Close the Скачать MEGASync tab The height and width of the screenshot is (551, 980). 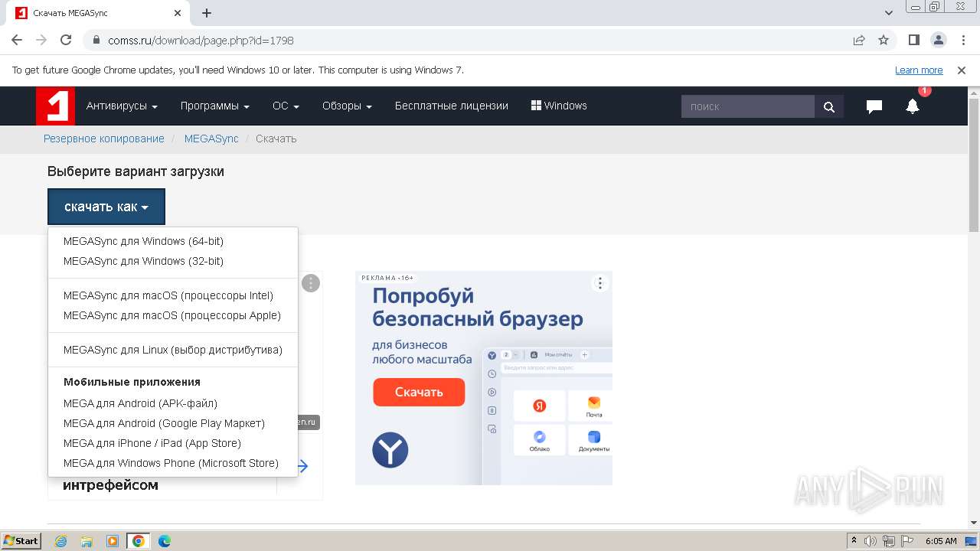tap(177, 13)
